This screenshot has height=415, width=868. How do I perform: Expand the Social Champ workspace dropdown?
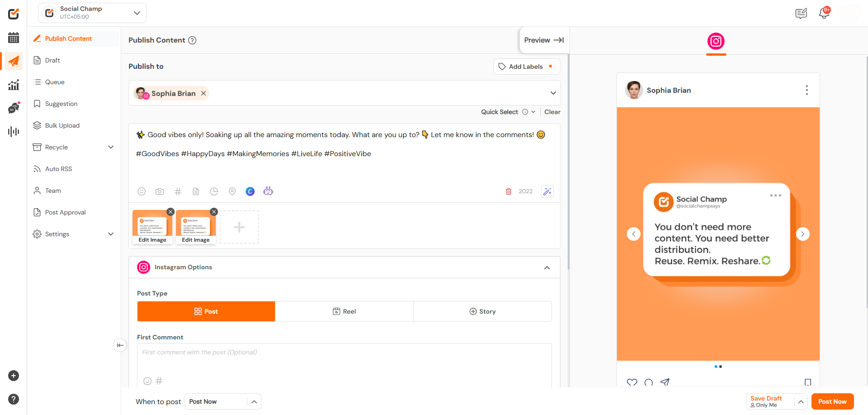click(137, 13)
